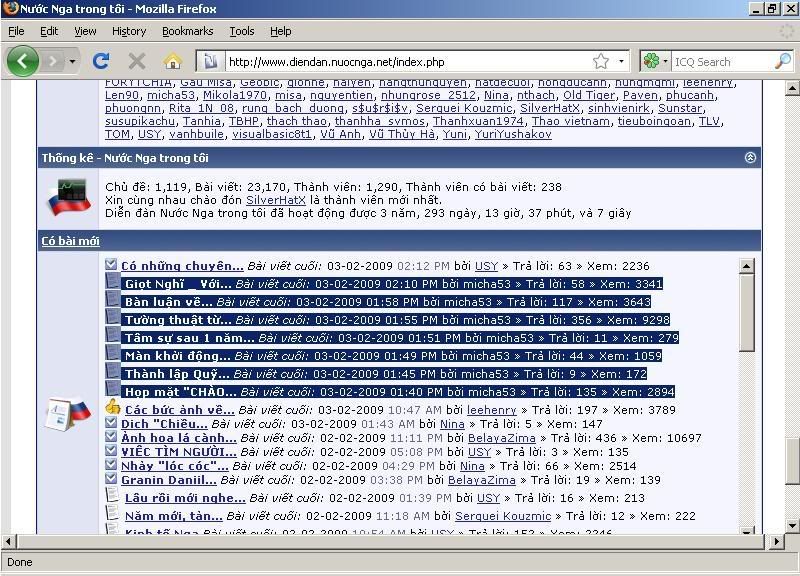This screenshot has width=800, height=576.
Task: Click the document icon beside "Lâu rồi mới nghe..."
Action: click(112, 497)
